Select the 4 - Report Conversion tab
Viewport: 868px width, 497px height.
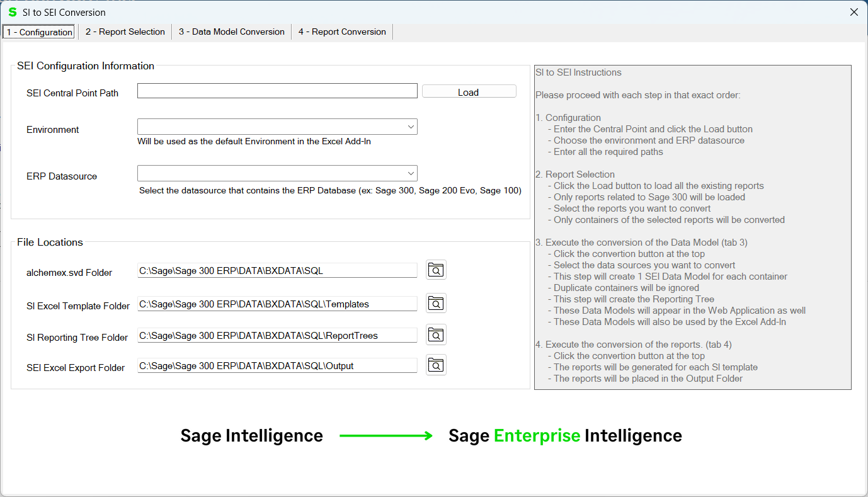tap(342, 32)
